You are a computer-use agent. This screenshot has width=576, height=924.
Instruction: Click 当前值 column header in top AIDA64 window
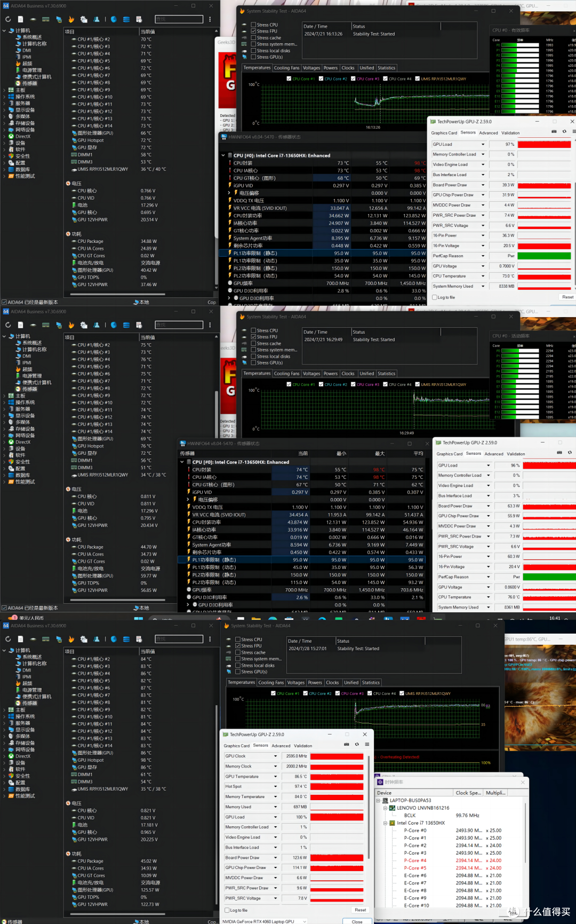coord(178,31)
